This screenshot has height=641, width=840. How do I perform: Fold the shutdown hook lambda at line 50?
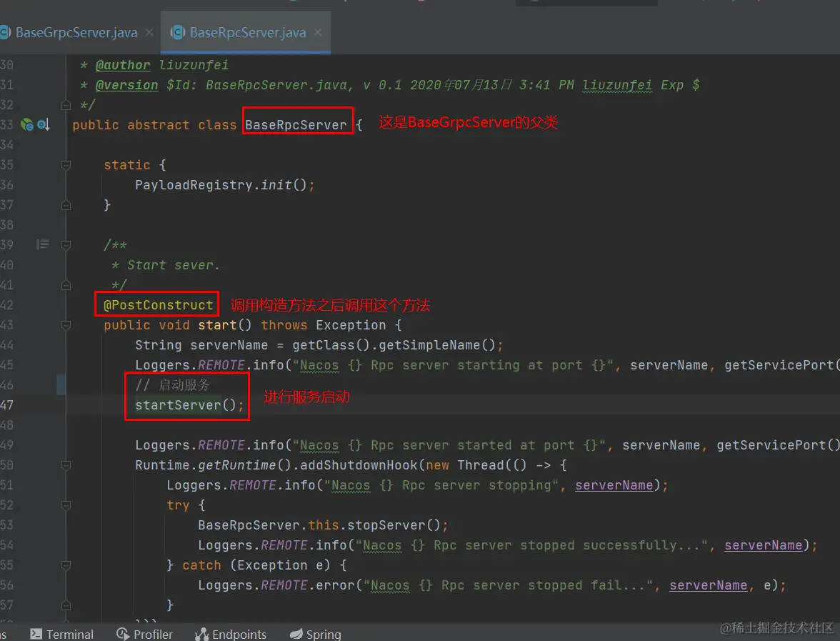click(66, 465)
